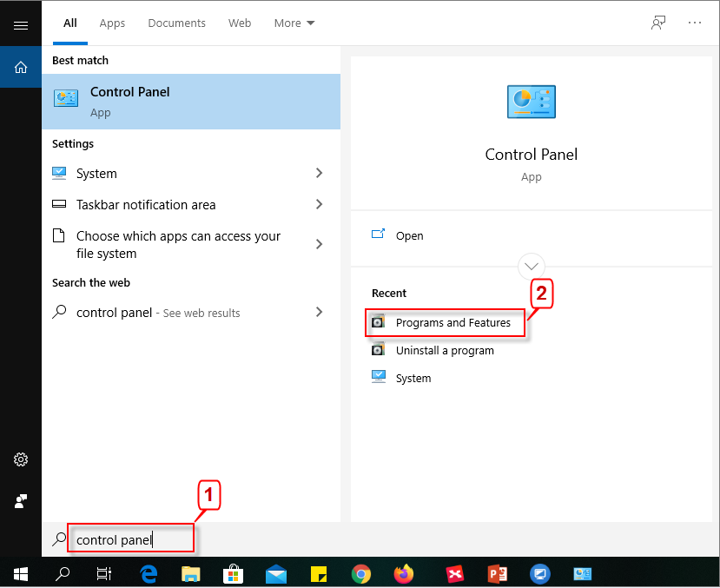The image size is (720, 588).
Task: Expand the control panel web results arrow
Action: [319, 312]
